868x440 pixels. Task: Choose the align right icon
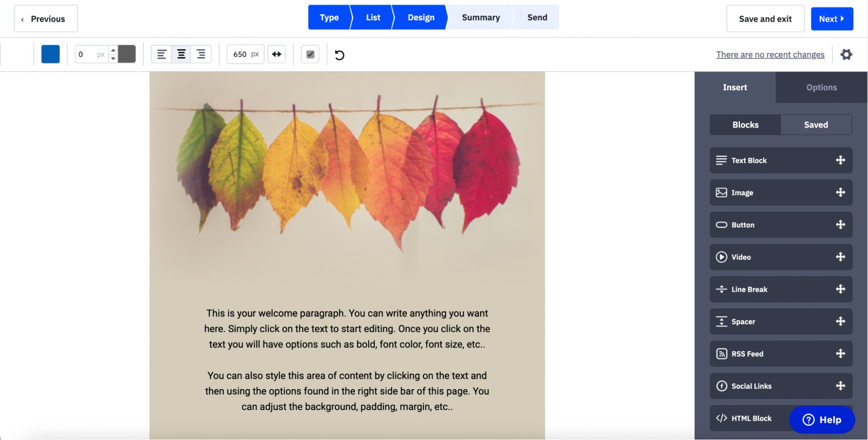pos(201,54)
